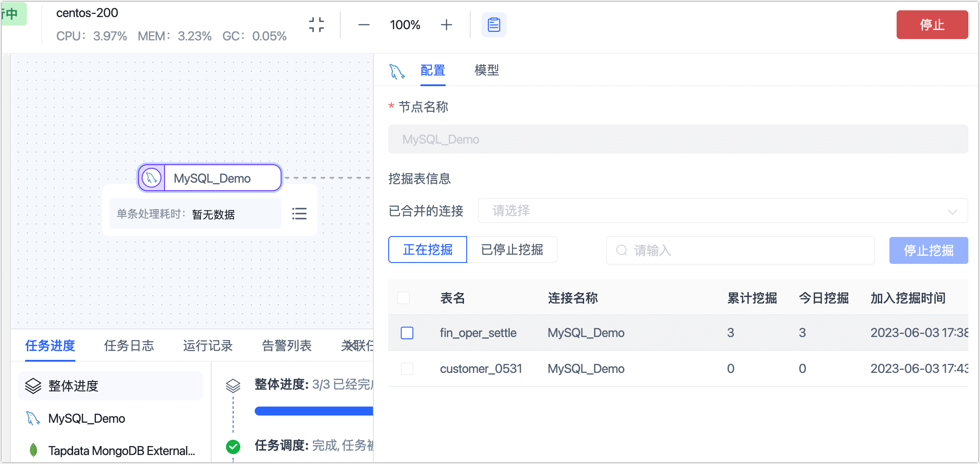Click the layers icon beside 整体进度
The image size is (980, 464).
coord(32,385)
